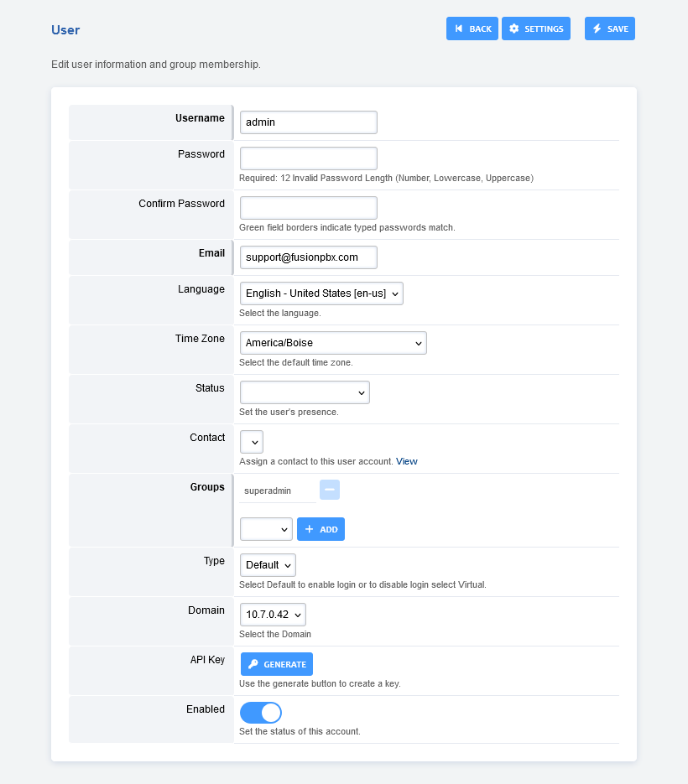Click the Back button

[x=472, y=29]
